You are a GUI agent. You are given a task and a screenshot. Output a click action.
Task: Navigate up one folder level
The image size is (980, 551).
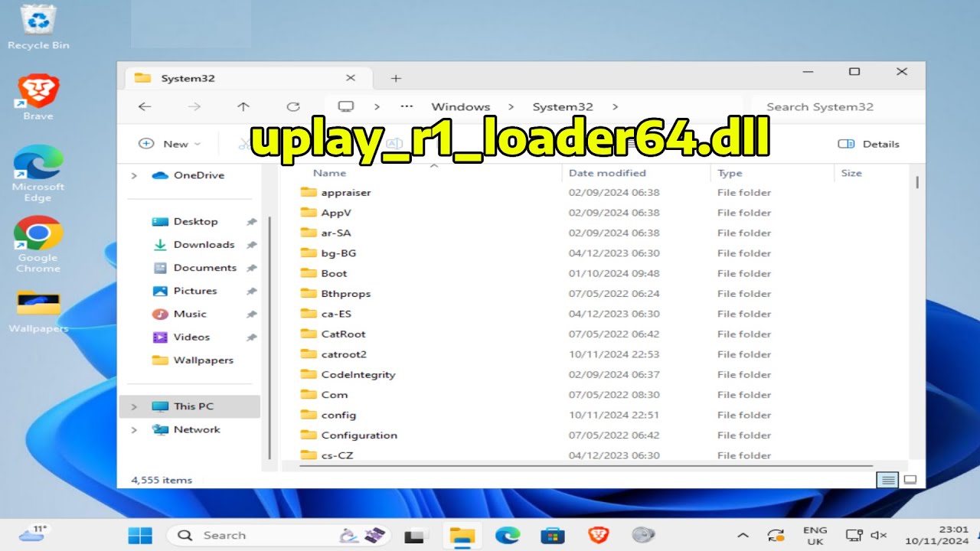pyautogui.click(x=243, y=107)
